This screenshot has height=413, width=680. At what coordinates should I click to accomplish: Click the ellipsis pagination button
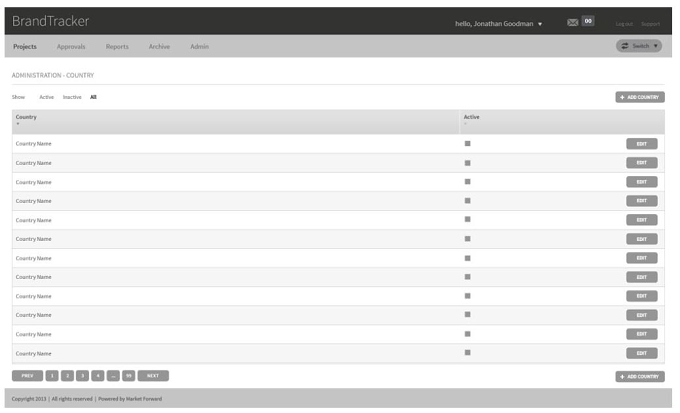113,376
